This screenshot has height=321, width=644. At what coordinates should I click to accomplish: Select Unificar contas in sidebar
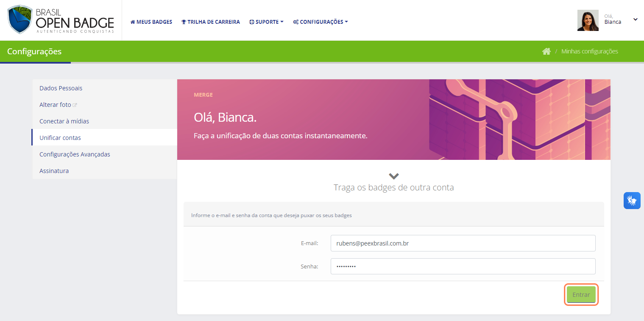(x=104, y=138)
